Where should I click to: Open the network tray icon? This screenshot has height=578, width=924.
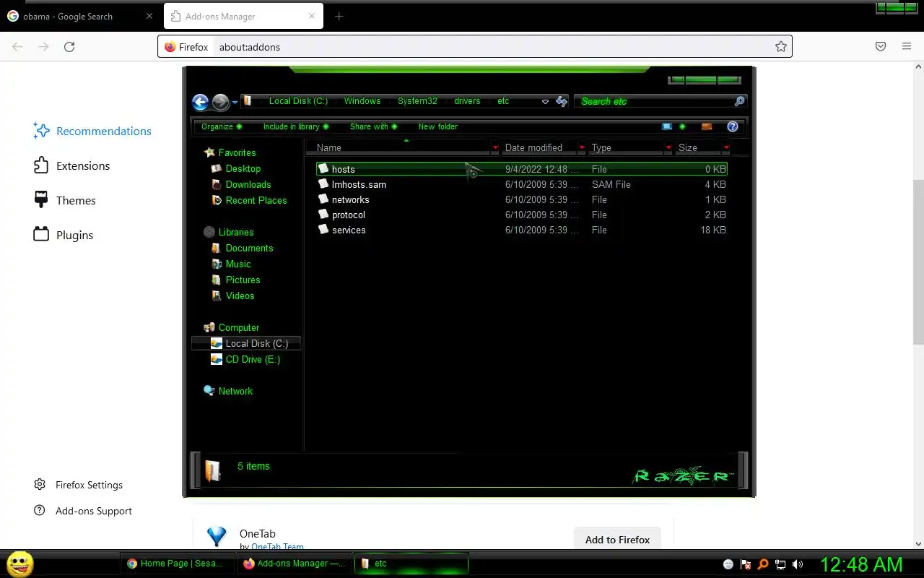point(780,564)
